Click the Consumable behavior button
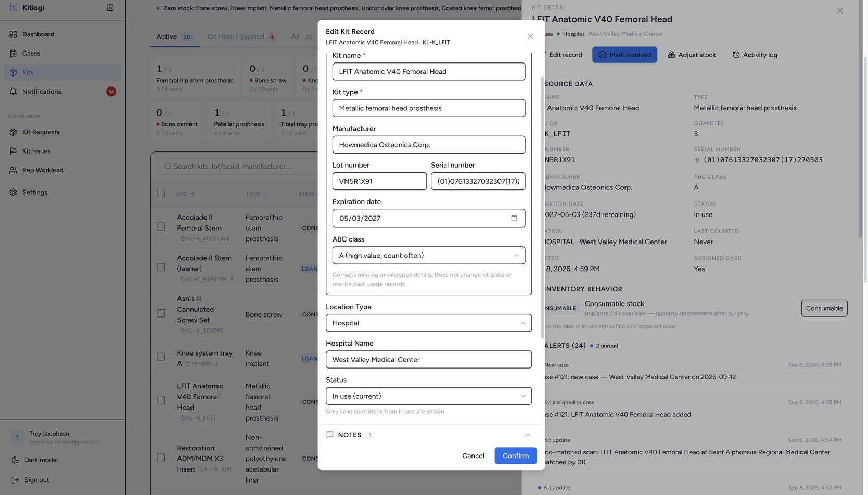 click(x=824, y=308)
